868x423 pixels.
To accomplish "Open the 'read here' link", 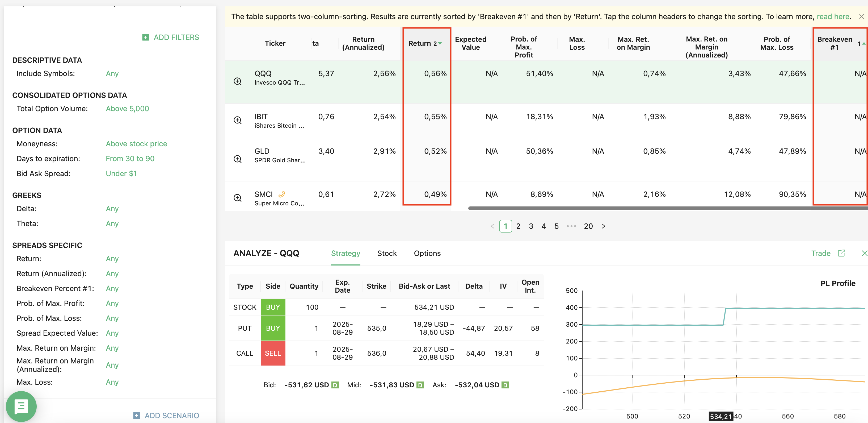I will pyautogui.click(x=833, y=16).
